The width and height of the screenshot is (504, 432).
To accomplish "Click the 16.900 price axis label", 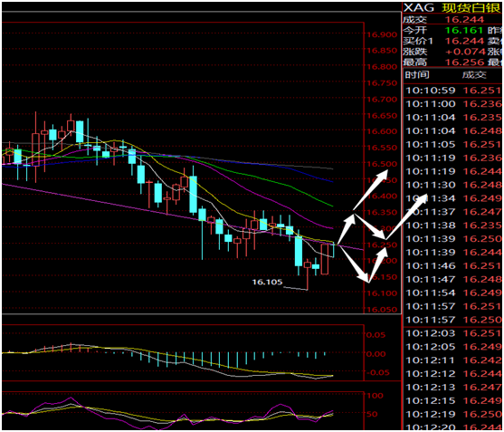I will [382, 34].
